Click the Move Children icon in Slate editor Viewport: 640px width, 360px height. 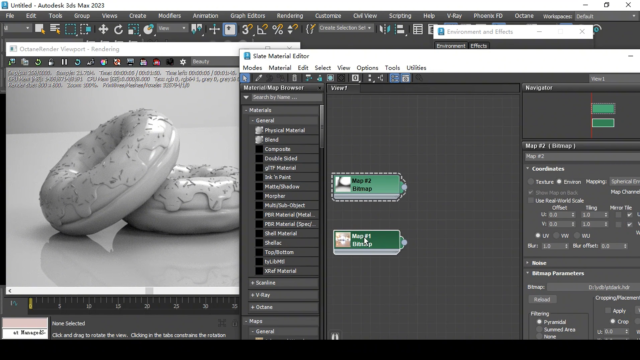tap(308, 78)
